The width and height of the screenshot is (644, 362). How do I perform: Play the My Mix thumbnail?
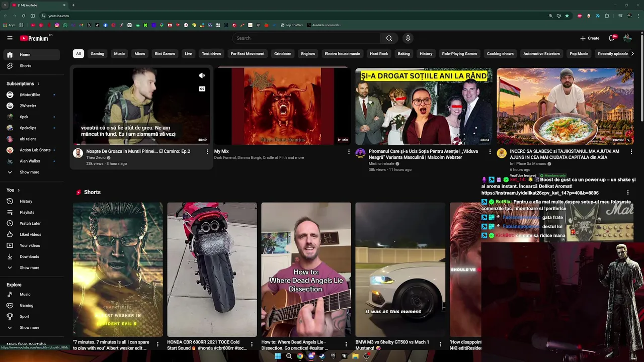(x=282, y=106)
